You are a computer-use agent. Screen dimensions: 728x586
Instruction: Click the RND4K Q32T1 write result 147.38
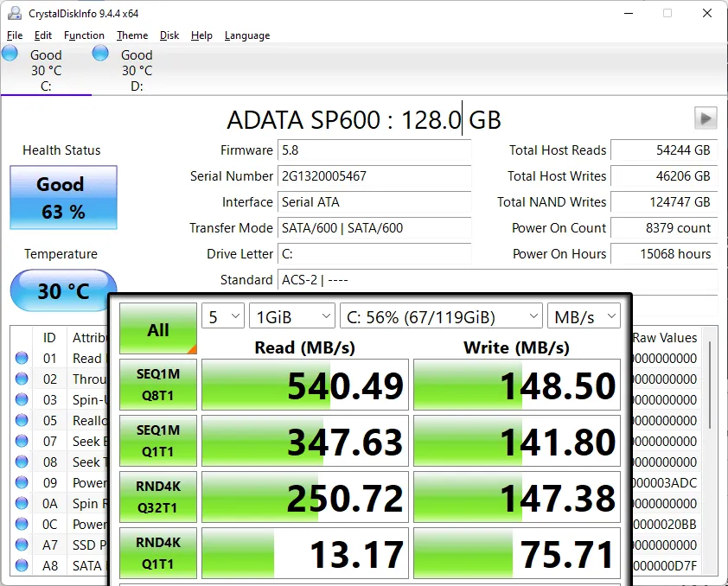(x=517, y=497)
